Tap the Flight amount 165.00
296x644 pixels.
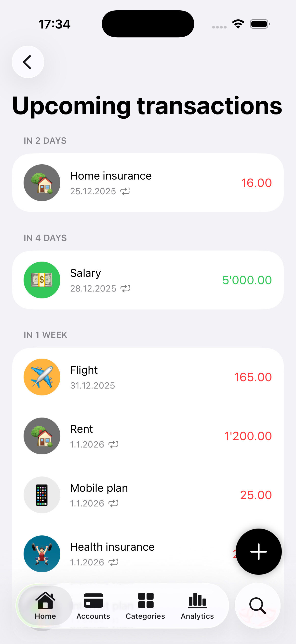coord(253,377)
